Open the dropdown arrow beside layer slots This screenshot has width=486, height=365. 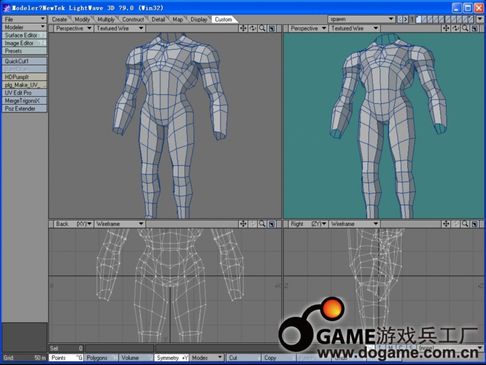coord(480,19)
